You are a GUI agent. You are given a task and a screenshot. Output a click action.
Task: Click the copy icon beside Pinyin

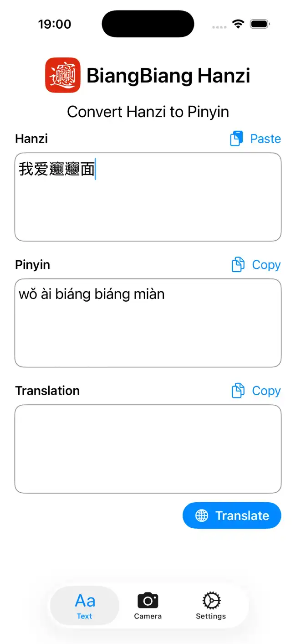(x=238, y=265)
